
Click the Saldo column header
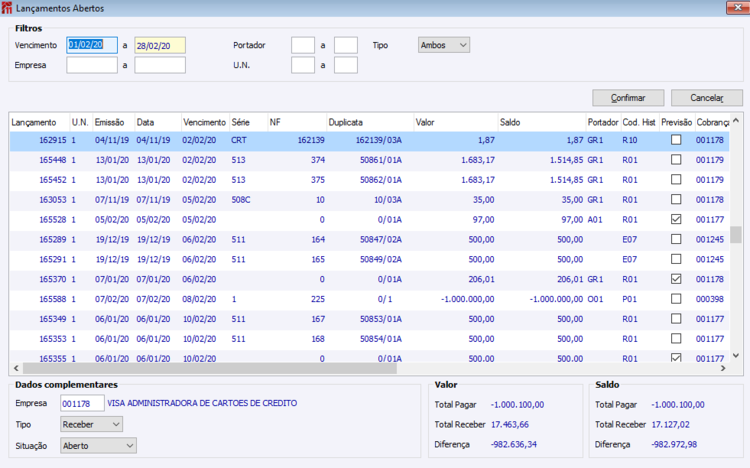(541, 122)
